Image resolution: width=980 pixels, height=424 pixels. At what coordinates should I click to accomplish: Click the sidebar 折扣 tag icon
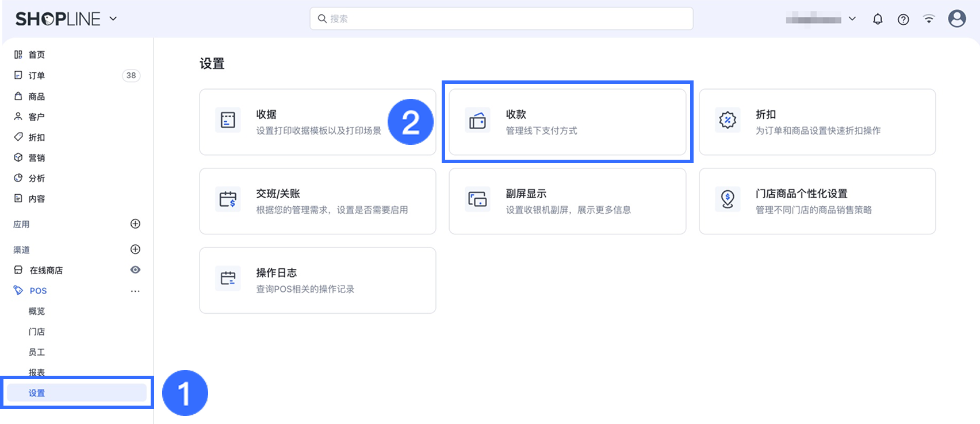18,137
